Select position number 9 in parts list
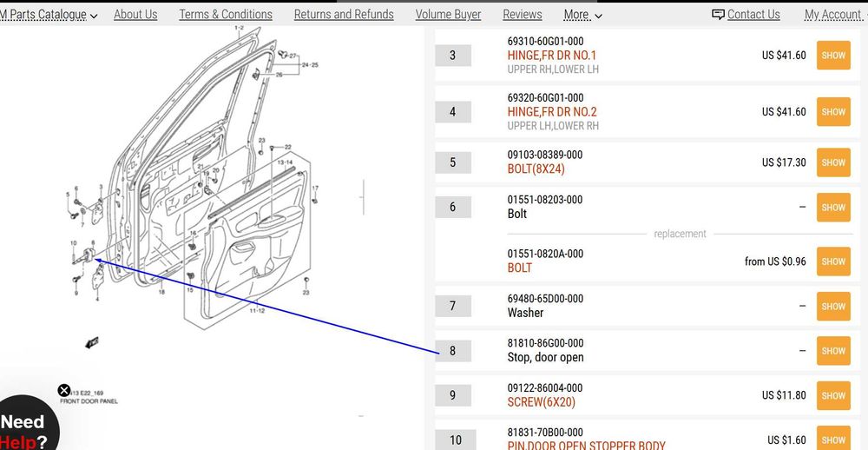Image resolution: width=868 pixels, height=450 pixels. coord(453,395)
